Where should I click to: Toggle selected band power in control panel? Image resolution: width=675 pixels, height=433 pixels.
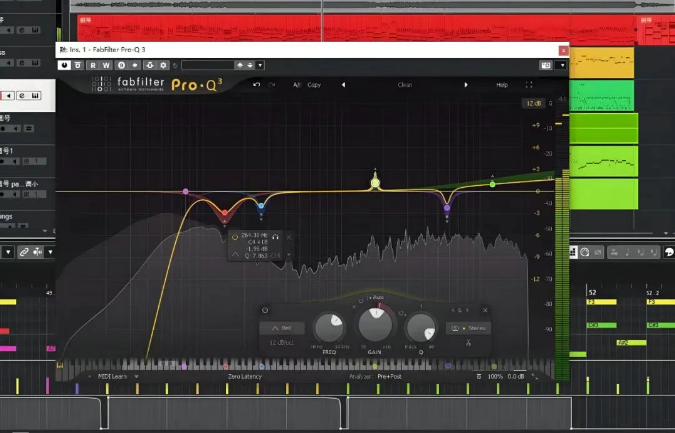pyautogui.click(x=265, y=310)
